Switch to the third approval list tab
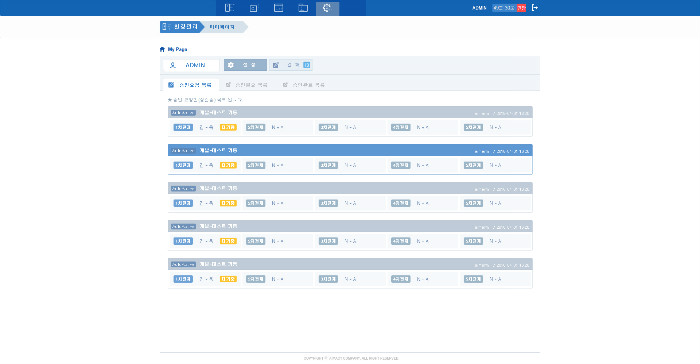The height and width of the screenshot is (364, 700). [304, 84]
